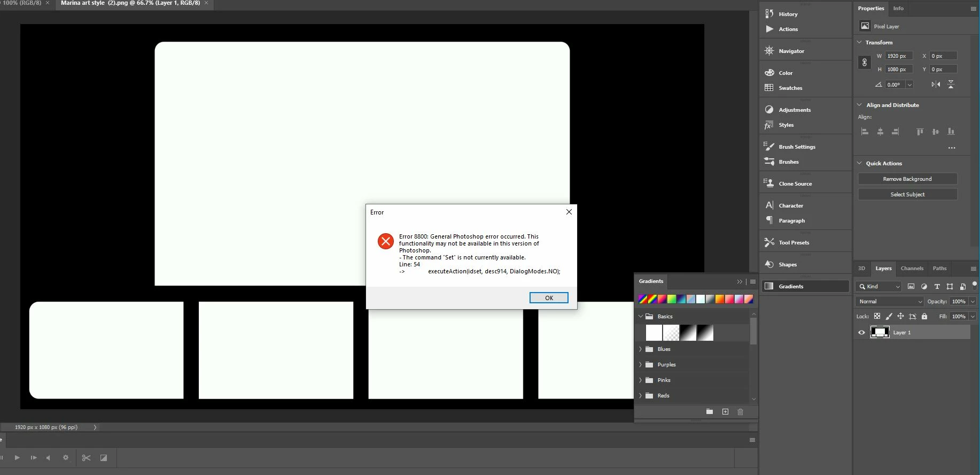Hide Layer 1 visibility eye
The image size is (980, 475).
[861, 333]
